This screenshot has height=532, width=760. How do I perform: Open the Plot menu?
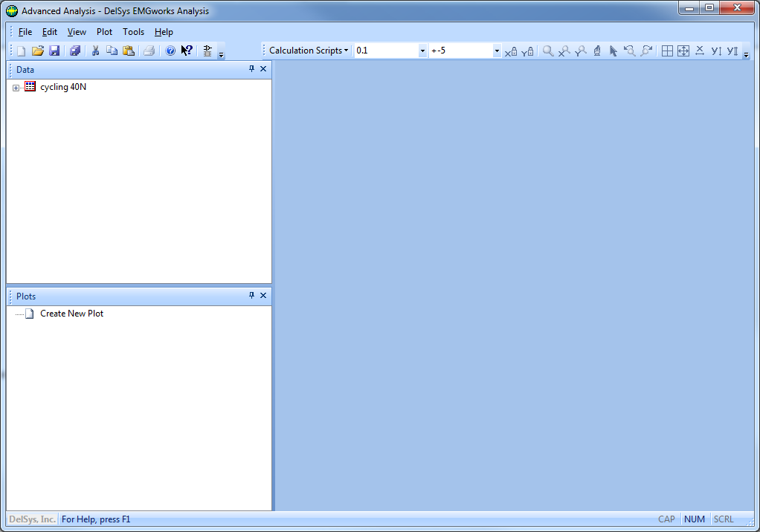tap(104, 32)
